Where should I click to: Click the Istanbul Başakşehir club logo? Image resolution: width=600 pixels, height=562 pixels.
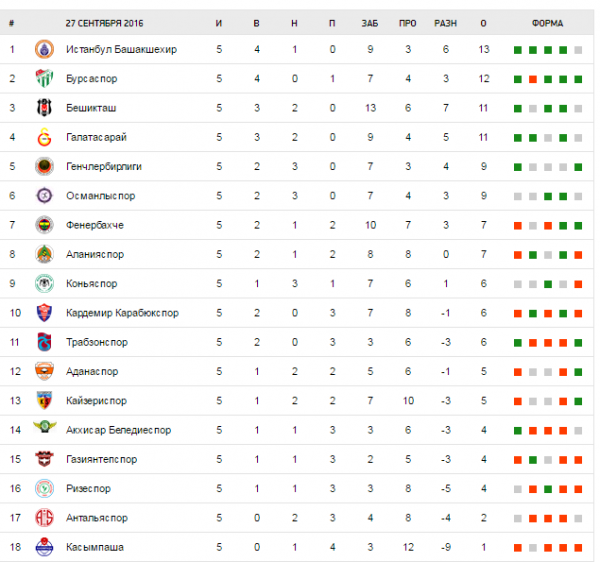(43, 49)
